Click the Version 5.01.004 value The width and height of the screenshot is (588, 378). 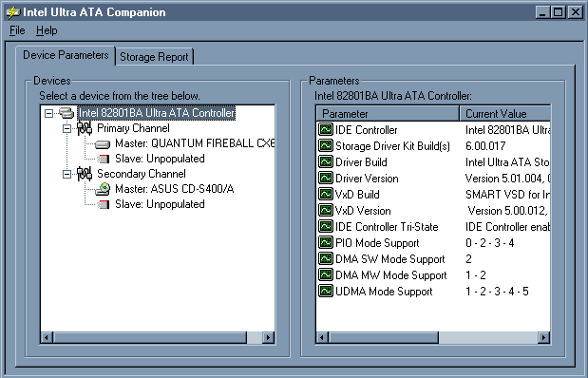click(x=507, y=179)
